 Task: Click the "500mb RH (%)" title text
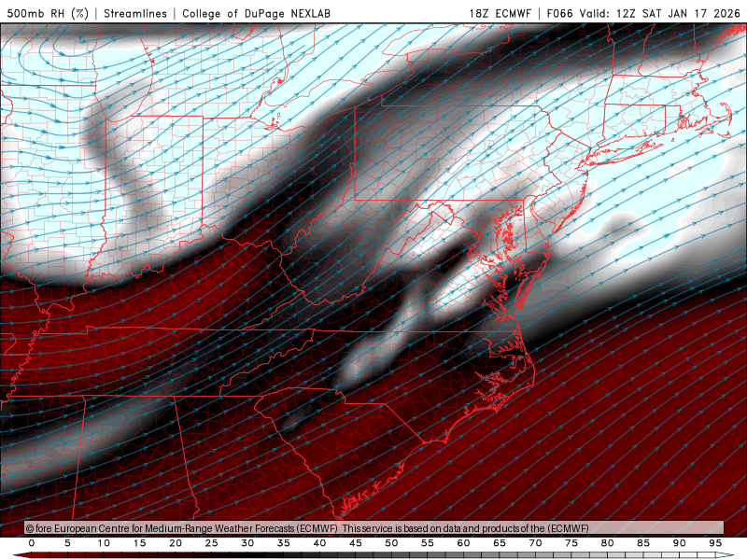coord(48,13)
